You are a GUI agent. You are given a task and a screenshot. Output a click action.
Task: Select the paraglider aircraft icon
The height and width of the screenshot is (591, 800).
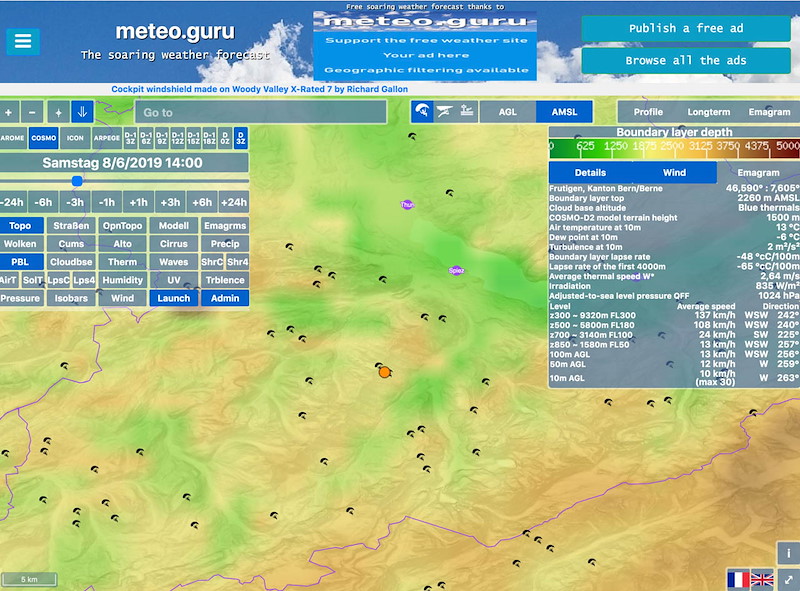tap(422, 111)
